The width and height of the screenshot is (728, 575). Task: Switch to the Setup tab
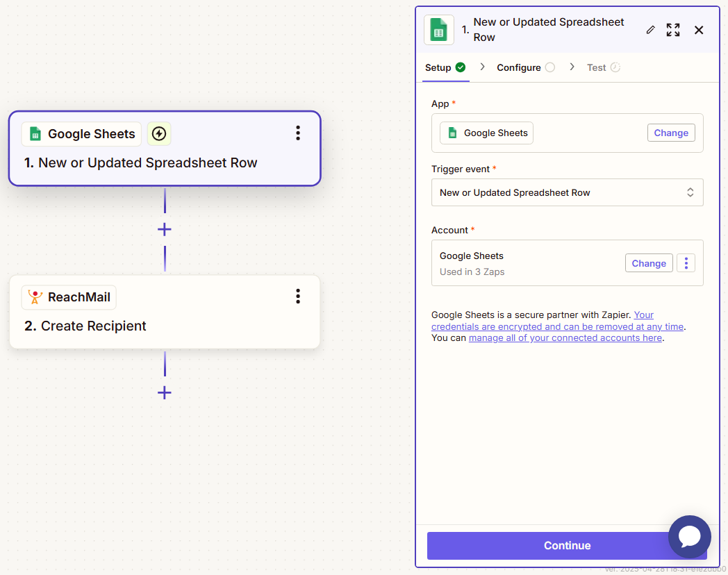[445, 68]
